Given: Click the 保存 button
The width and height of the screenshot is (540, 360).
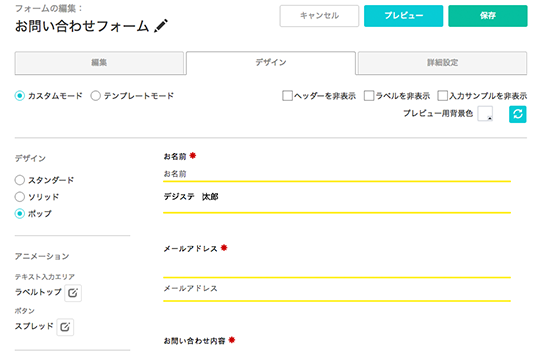Looking at the screenshot, I should point(488,16).
